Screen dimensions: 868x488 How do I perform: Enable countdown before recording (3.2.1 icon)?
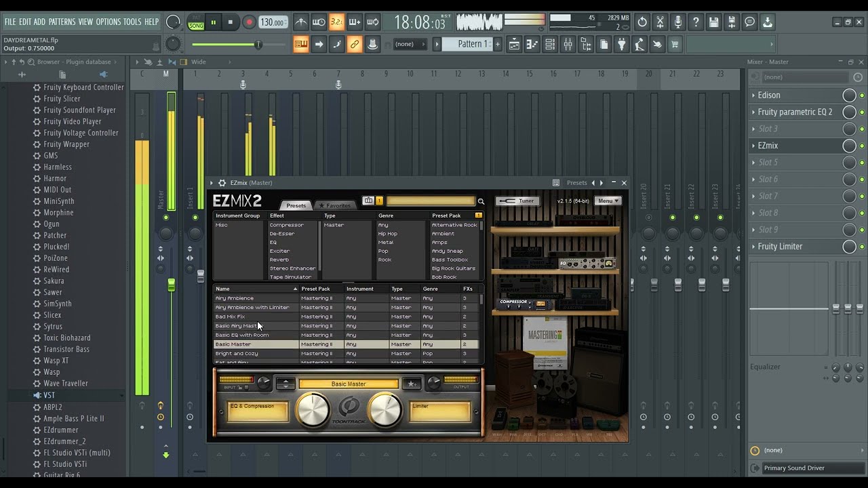pos(336,22)
